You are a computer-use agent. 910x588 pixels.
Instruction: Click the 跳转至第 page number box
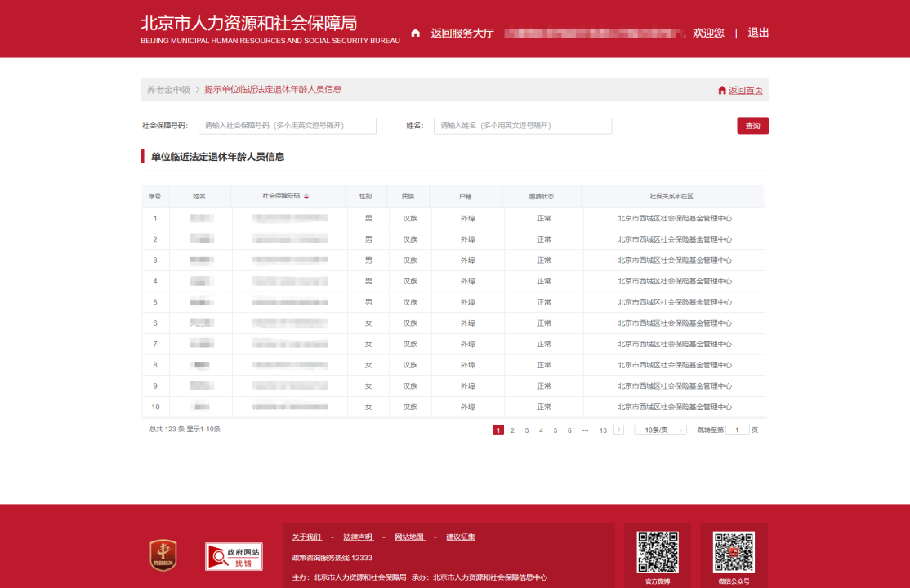[x=737, y=430]
